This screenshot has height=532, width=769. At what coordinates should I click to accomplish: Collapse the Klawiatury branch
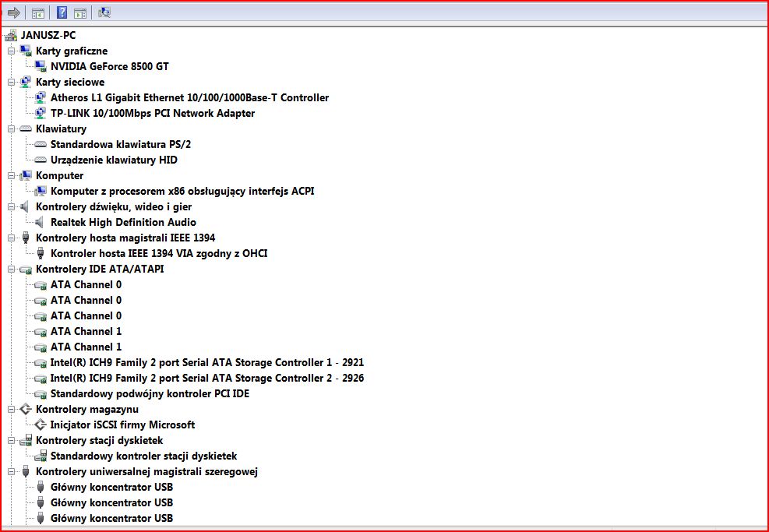click(11, 129)
